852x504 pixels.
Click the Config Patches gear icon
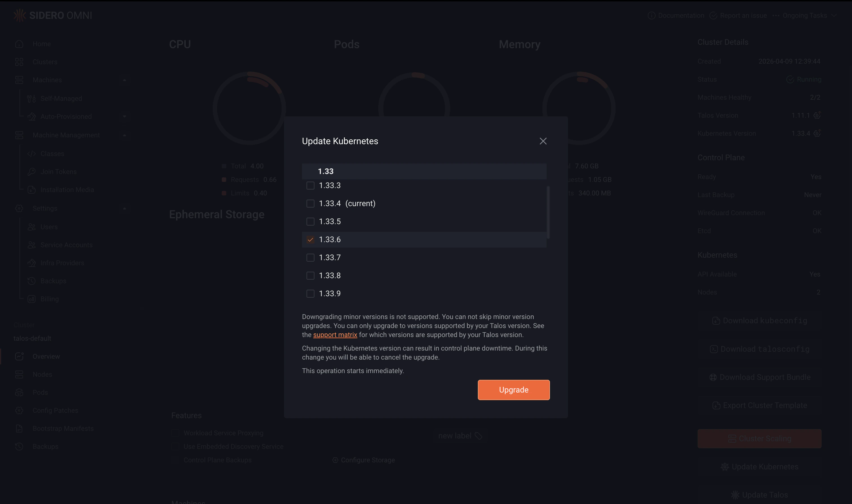pyautogui.click(x=19, y=411)
